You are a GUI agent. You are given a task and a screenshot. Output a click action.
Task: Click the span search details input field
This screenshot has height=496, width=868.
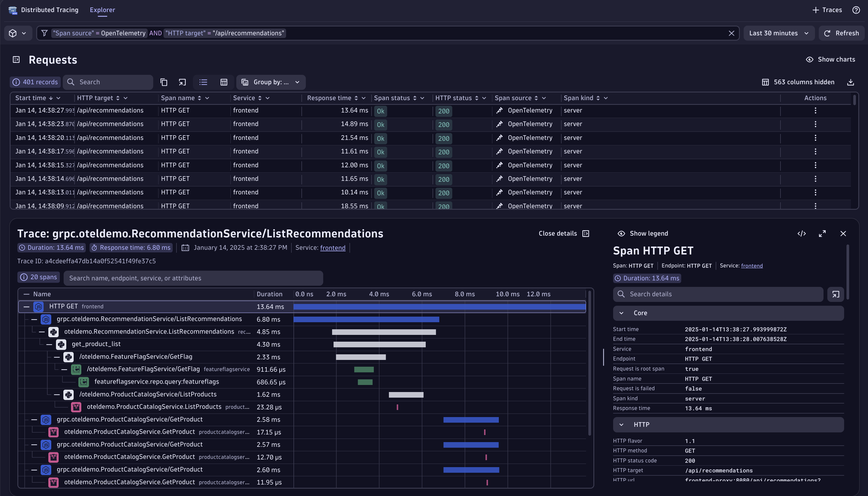coord(715,294)
